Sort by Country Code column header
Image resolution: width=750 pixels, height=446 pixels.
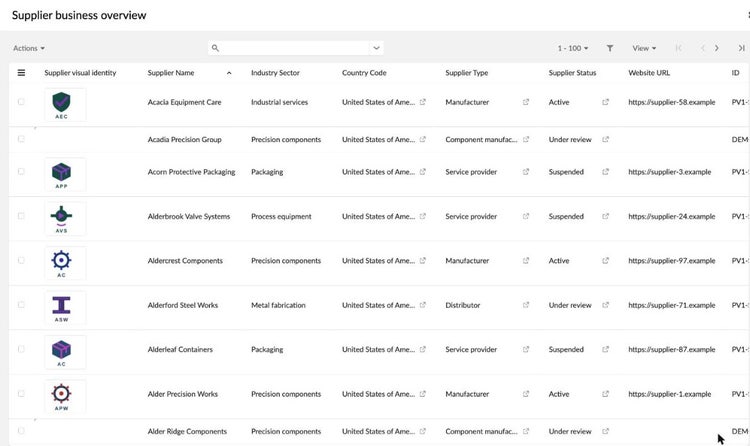point(364,73)
